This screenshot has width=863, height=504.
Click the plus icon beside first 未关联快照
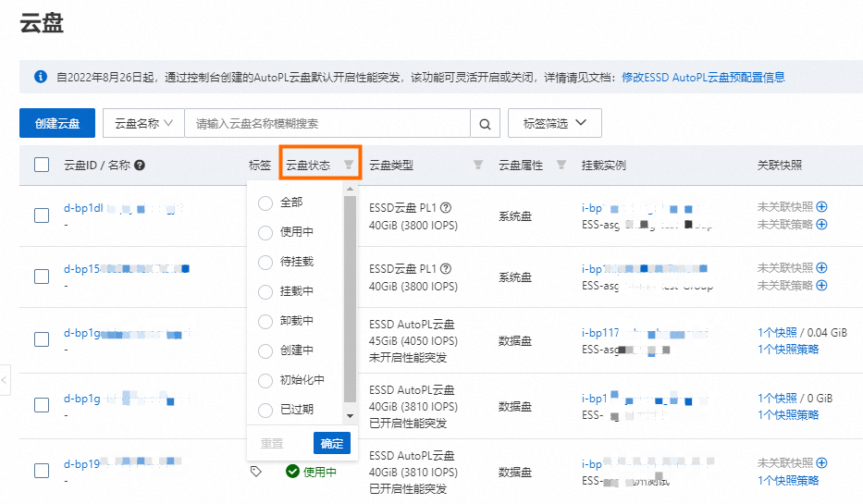[x=821, y=207]
